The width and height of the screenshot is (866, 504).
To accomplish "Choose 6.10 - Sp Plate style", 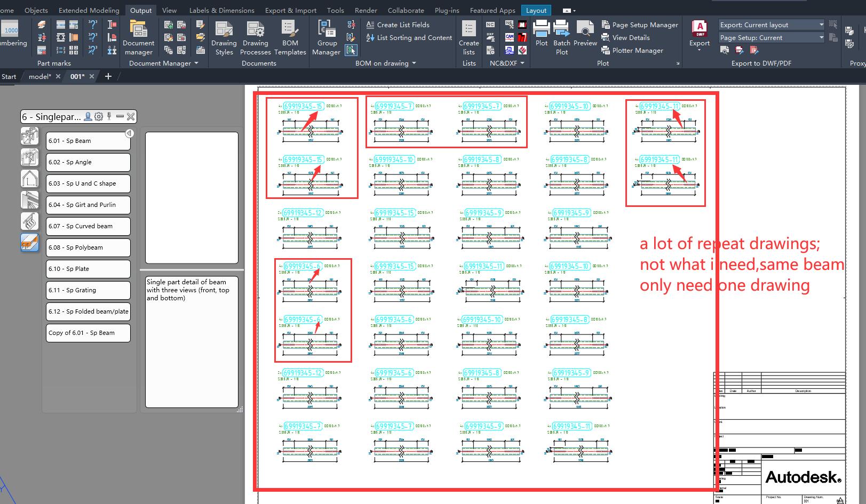I will tap(88, 269).
